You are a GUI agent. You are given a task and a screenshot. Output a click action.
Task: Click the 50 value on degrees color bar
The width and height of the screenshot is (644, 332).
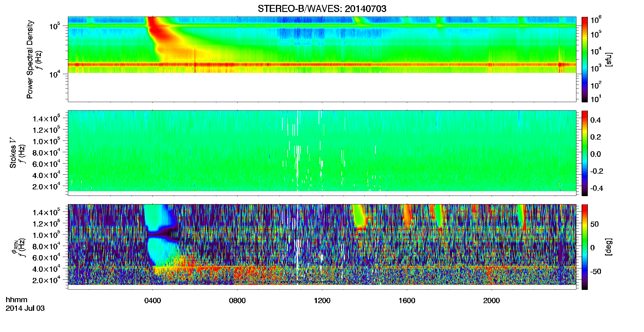click(x=595, y=224)
